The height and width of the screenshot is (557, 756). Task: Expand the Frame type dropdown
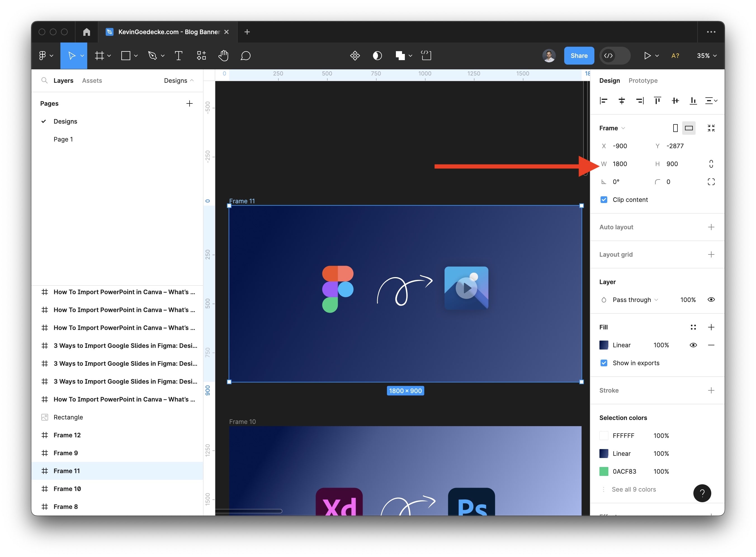(612, 128)
